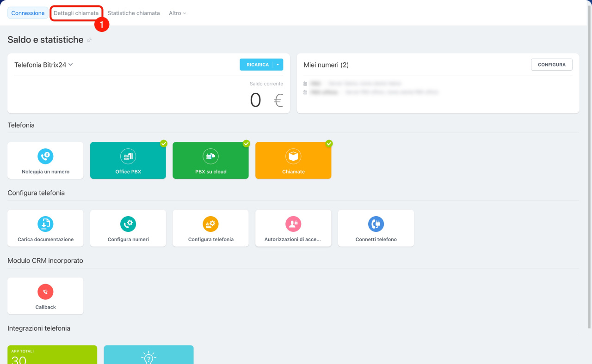This screenshot has height=364, width=592.
Task: Pin the Saldo e statistiche page
Action: point(89,40)
